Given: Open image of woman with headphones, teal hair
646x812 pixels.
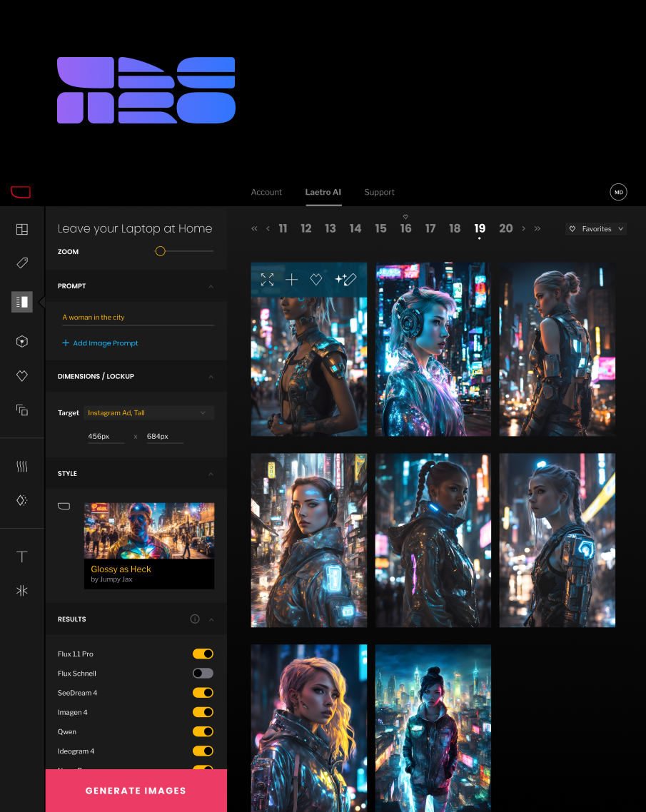Looking at the screenshot, I should point(433,349).
